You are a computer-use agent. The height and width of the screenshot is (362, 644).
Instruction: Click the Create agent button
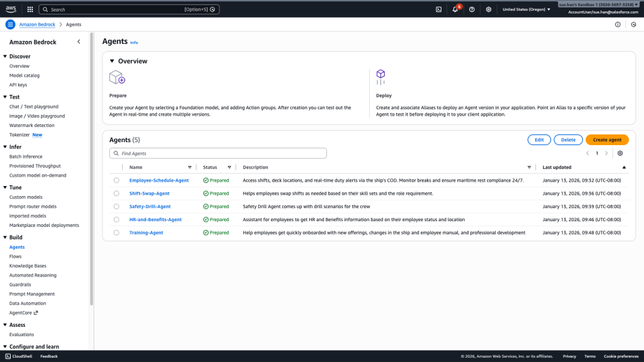(x=606, y=140)
